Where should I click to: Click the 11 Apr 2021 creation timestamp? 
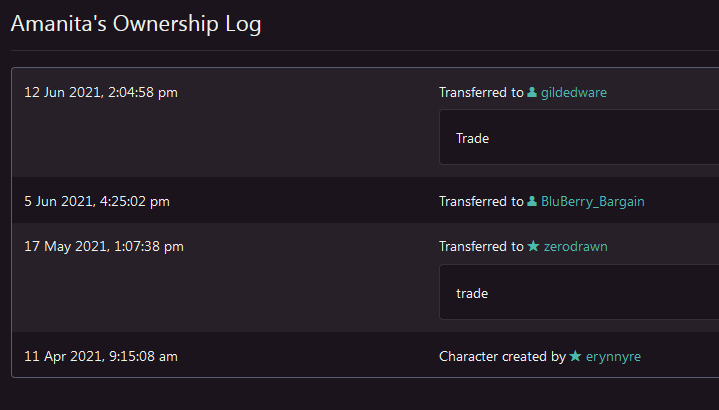tap(101, 355)
